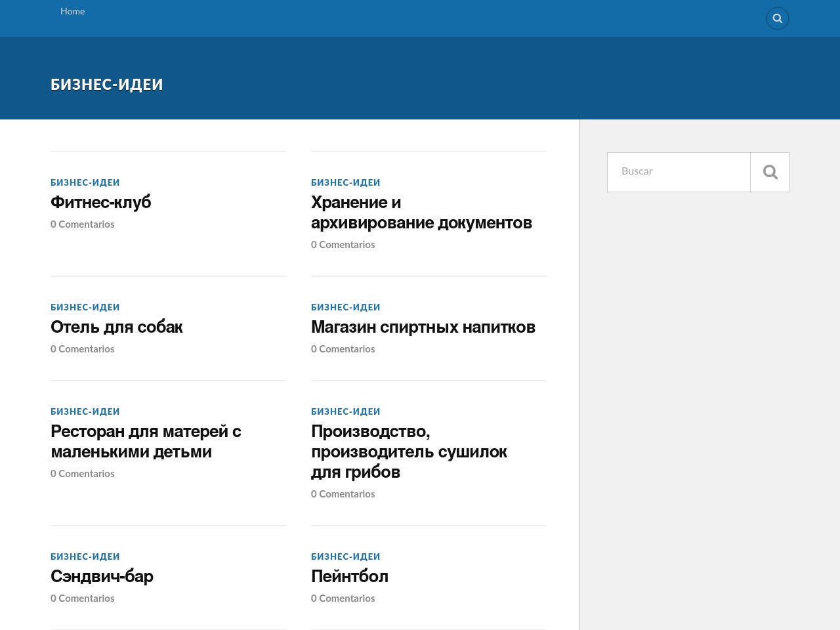This screenshot has height=630, width=840.
Task: Open the Магазин спиртных напитков article
Action: pos(423,327)
